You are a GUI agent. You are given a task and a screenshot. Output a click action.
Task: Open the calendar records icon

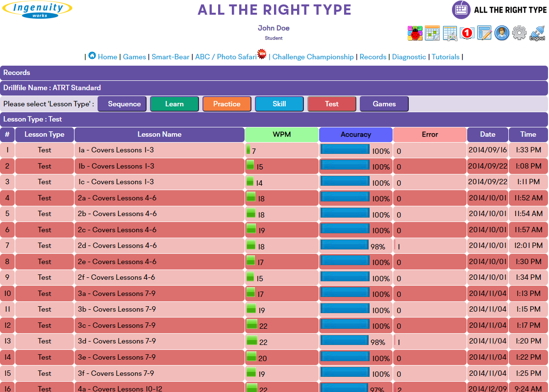coord(432,33)
